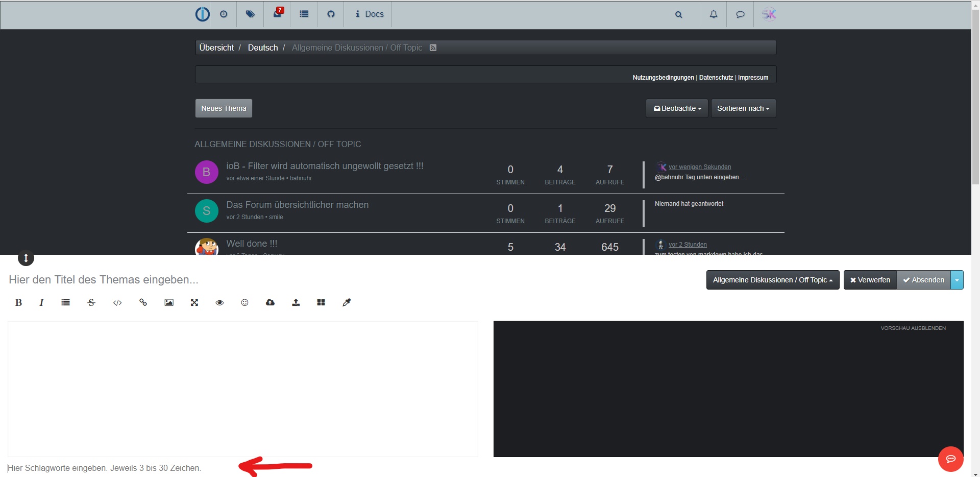980x477 pixels.
Task: Open the Docs menu item
Action: coord(370,14)
